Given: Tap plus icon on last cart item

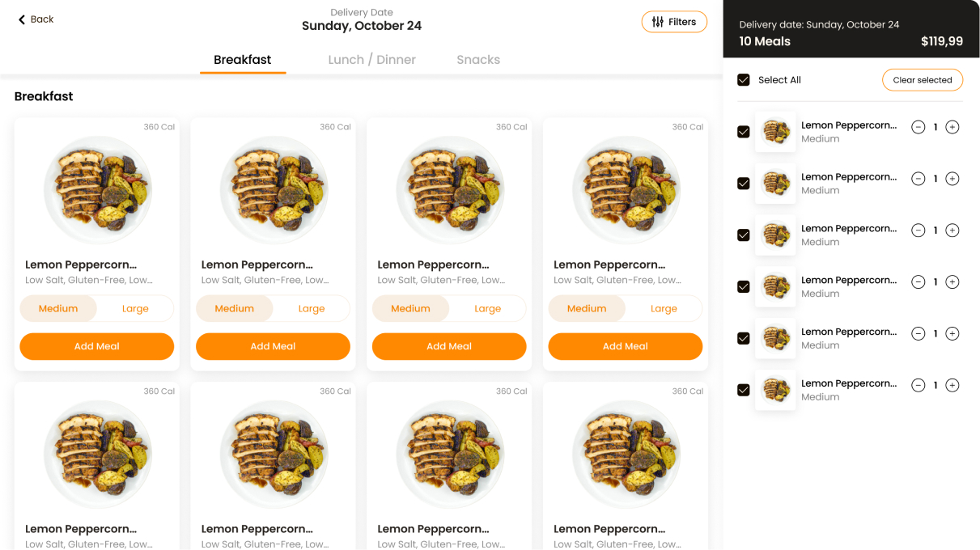Looking at the screenshot, I should 952,385.
